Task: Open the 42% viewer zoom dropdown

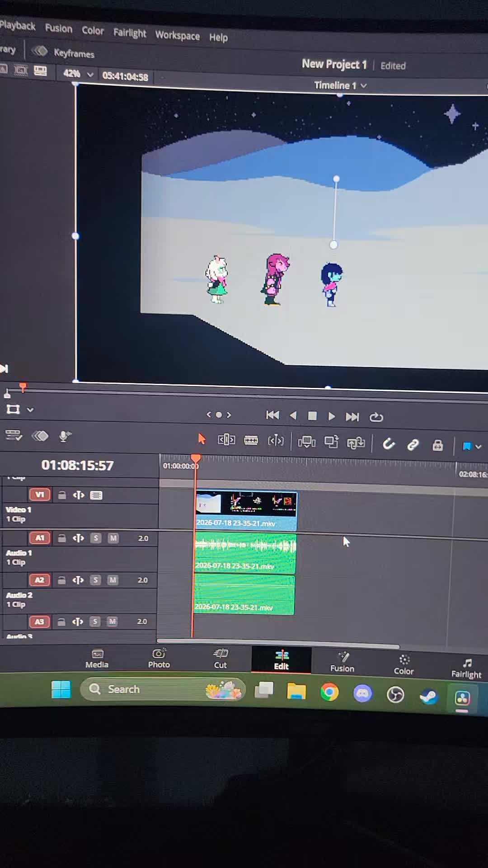Action: click(78, 74)
